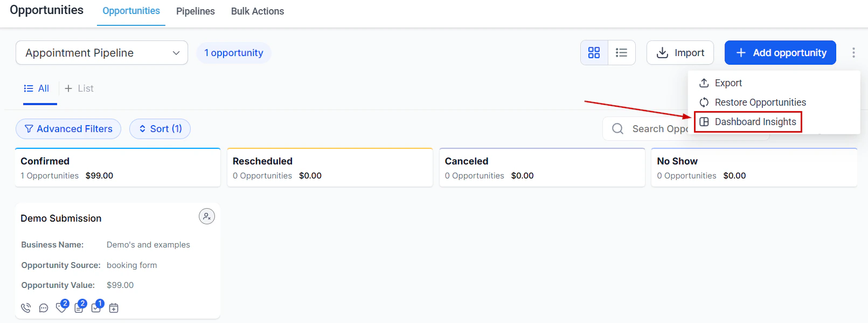
Task: Switch to the Pipelines tab
Action: [195, 11]
